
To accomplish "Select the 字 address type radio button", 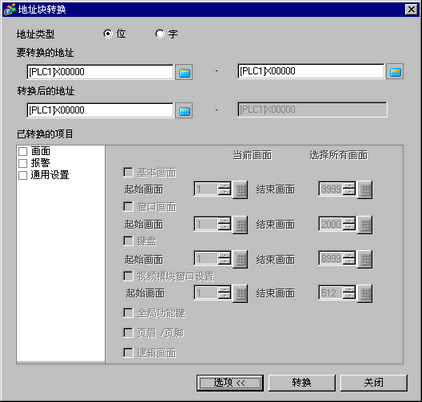I will (160, 34).
